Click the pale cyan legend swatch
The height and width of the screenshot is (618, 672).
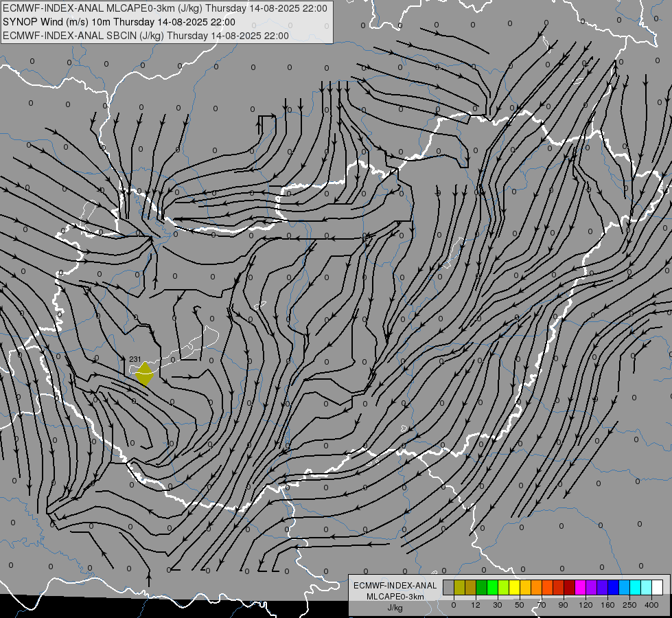coord(647,587)
